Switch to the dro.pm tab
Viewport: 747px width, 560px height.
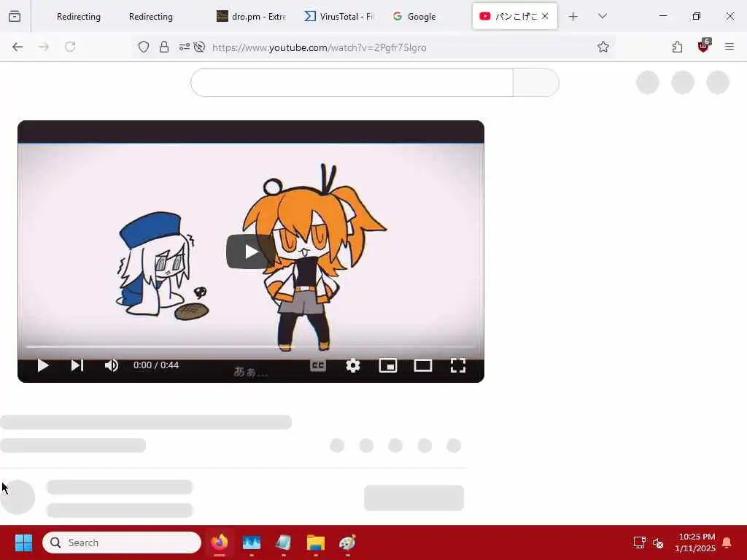251,17
